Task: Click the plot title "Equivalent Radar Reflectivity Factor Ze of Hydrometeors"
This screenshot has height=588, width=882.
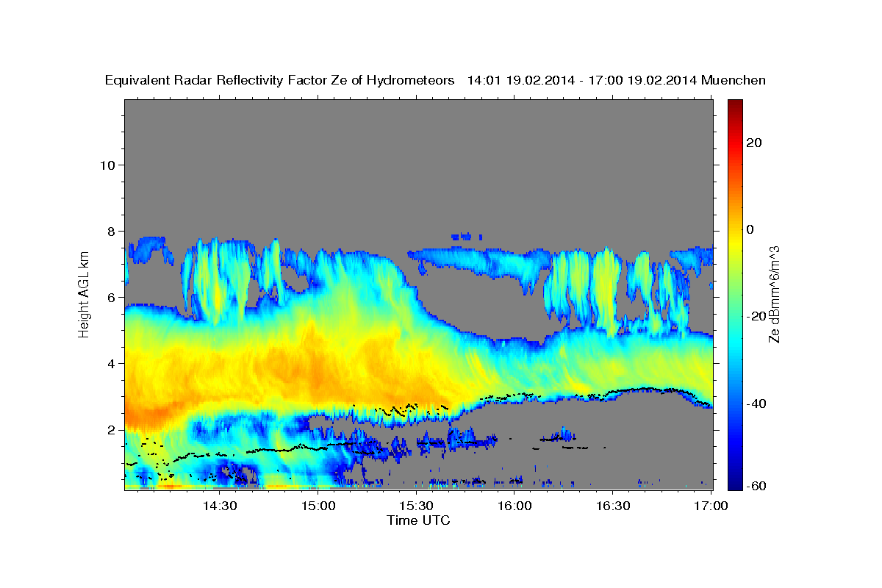Action: tap(280, 81)
